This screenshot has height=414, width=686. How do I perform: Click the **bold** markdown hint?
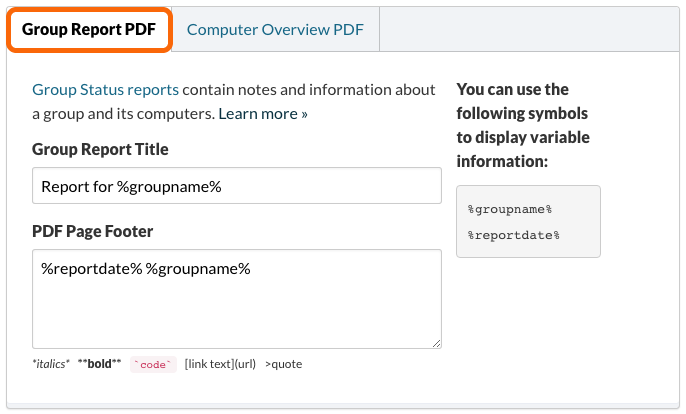[x=99, y=364]
